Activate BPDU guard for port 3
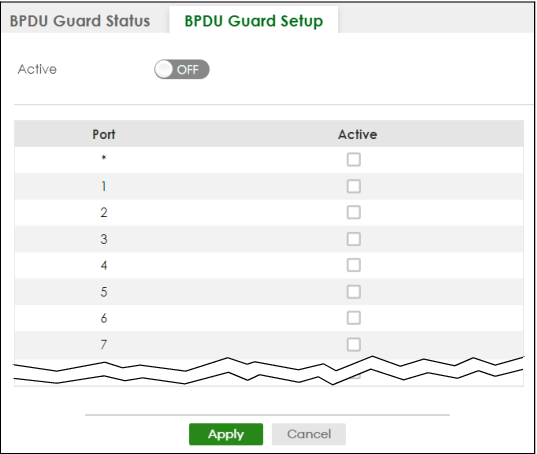This screenshot has width=537, height=454. [x=353, y=239]
